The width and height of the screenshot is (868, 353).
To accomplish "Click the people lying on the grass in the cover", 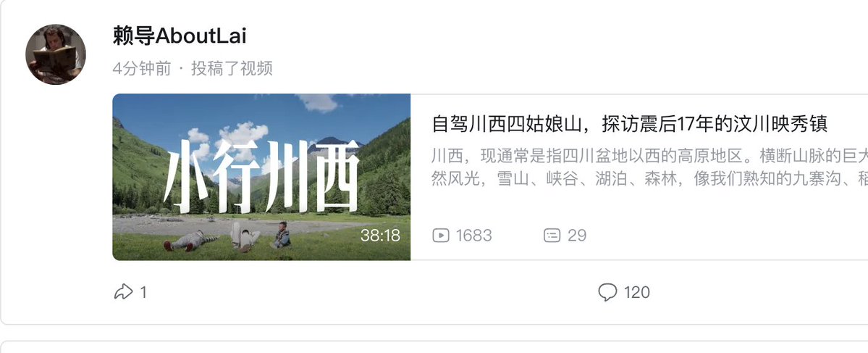I will click(228, 237).
